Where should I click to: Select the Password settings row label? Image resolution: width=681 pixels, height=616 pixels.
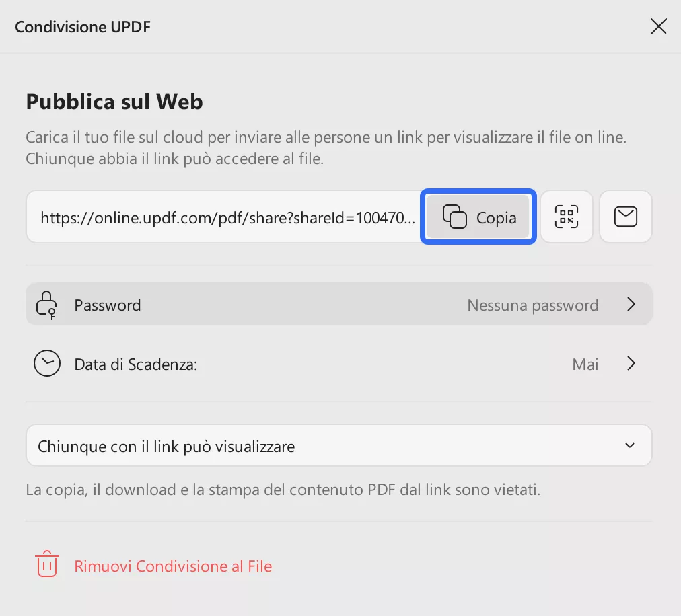[108, 305]
